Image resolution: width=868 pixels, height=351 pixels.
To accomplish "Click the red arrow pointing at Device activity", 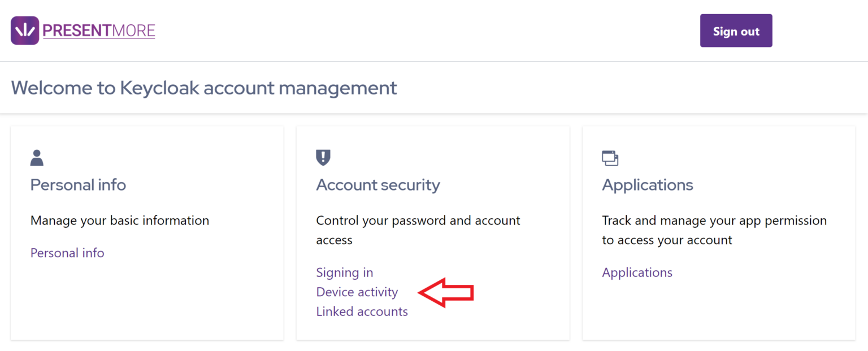I will (x=446, y=292).
